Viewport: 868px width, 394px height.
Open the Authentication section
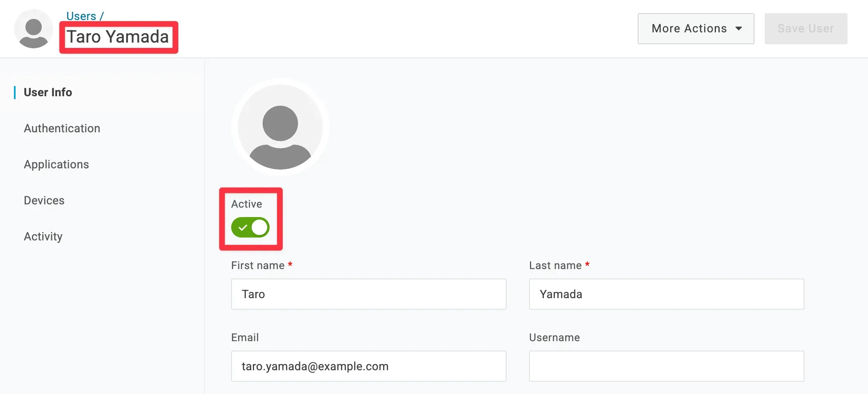coord(62,128)
